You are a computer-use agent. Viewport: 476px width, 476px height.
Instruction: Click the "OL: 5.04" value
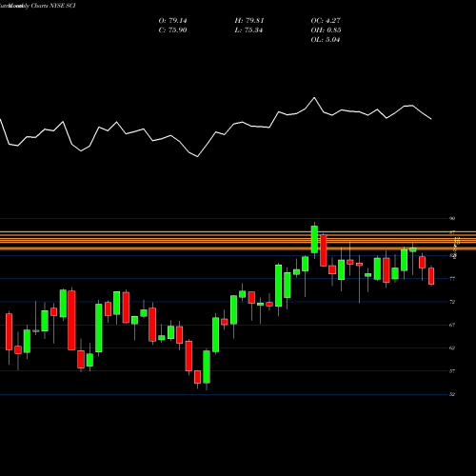click(326, 40)
